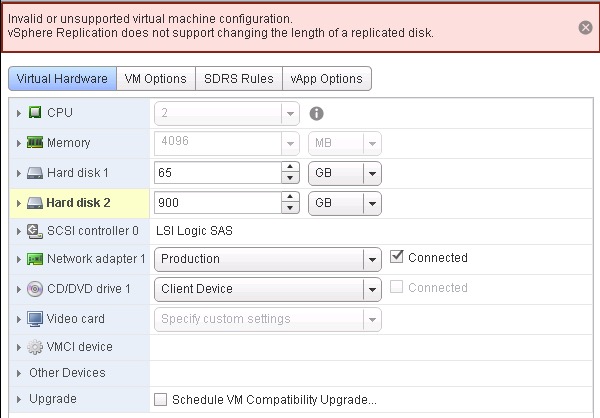Viewport: 600px width, 418px height.
Task: Dismiss the error banner with X
Action: click(585, 27)
